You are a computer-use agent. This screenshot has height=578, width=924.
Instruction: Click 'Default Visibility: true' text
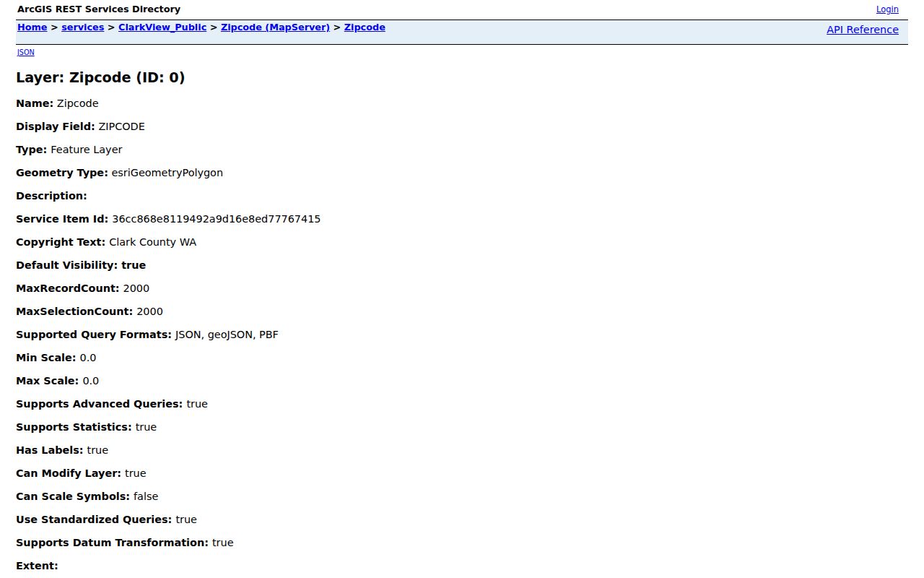pyautogui.click(x=81, y=265)
